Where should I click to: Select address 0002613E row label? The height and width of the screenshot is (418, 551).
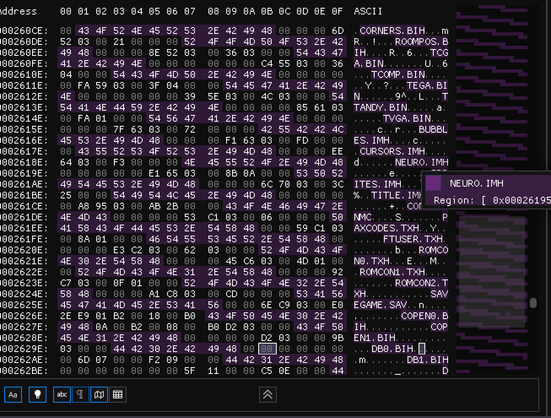point(24,107)
